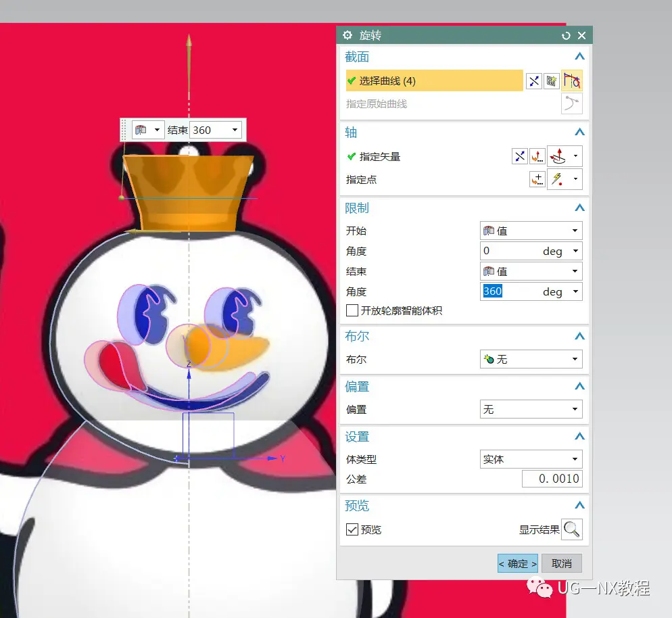Open the Revolve dialog gear settings menu
This screenshot has height=618, width=672.
tap(347, 35)
